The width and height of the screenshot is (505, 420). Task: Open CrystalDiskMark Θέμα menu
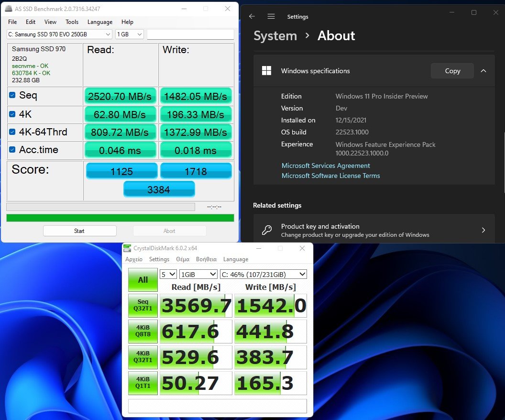click(183, 259)
